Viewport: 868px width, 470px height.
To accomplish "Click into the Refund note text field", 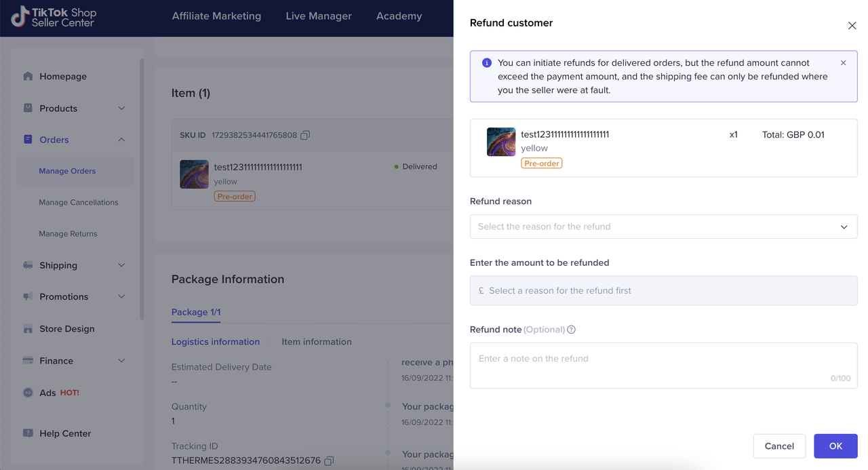I will (663, 365).
